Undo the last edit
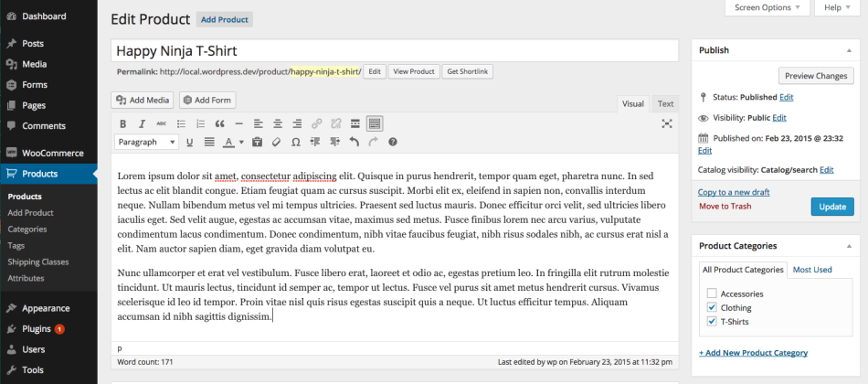 (x=354, y=142)
